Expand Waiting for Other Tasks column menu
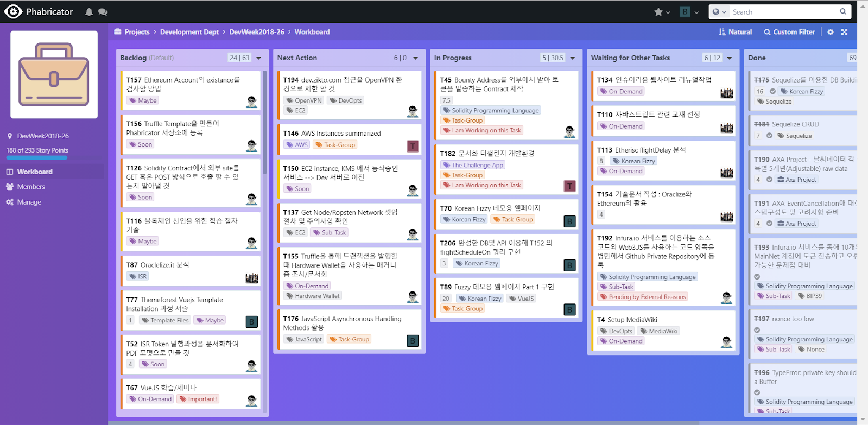Screen dimensions: 868x425 [729, 58]
